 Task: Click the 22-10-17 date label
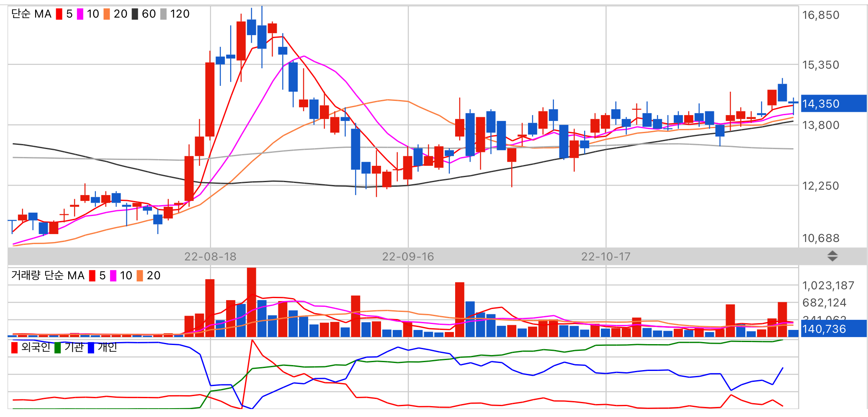click(x=606, y=256)
